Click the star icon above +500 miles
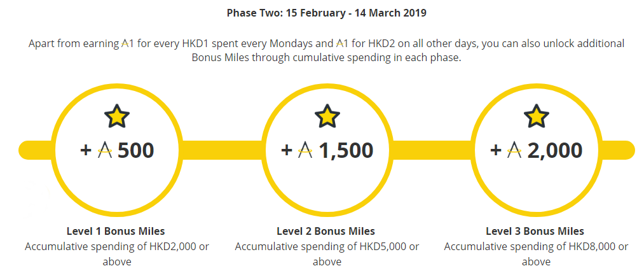 [x=117, y=116]
